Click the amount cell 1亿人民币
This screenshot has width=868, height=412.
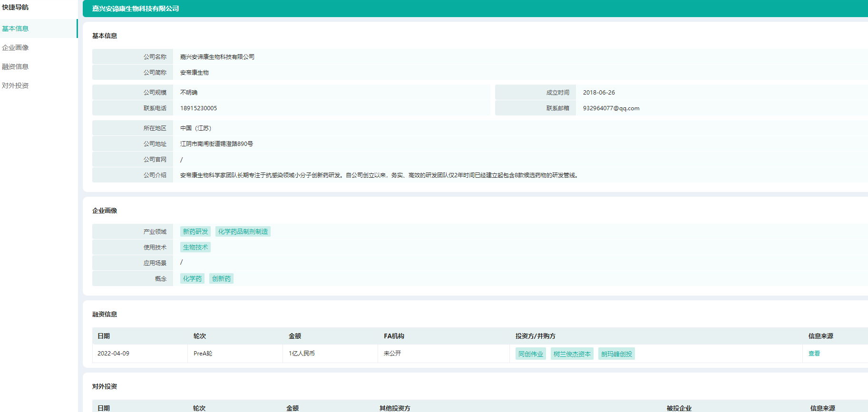point(302,354)
